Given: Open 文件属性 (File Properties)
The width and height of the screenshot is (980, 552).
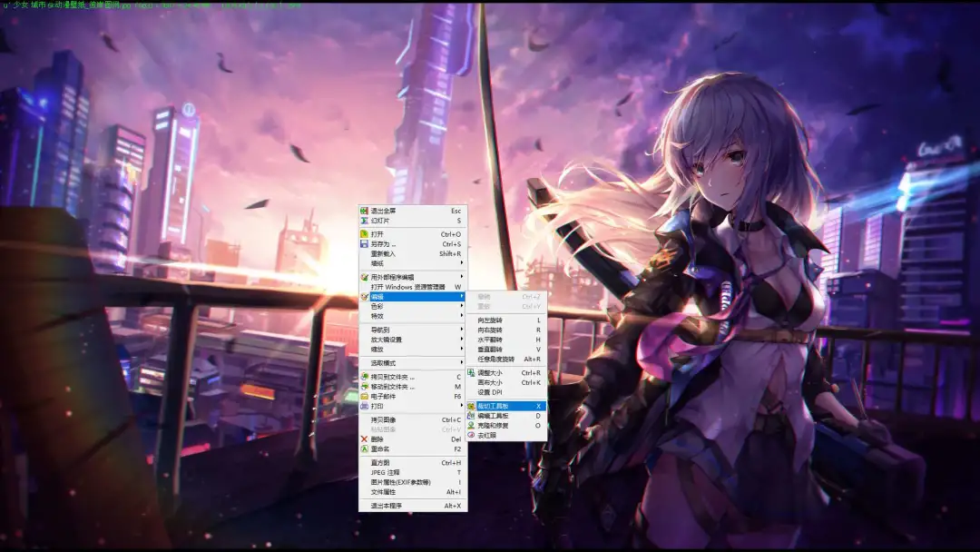Looking at the screenshot, I should (x=413, y=492).
